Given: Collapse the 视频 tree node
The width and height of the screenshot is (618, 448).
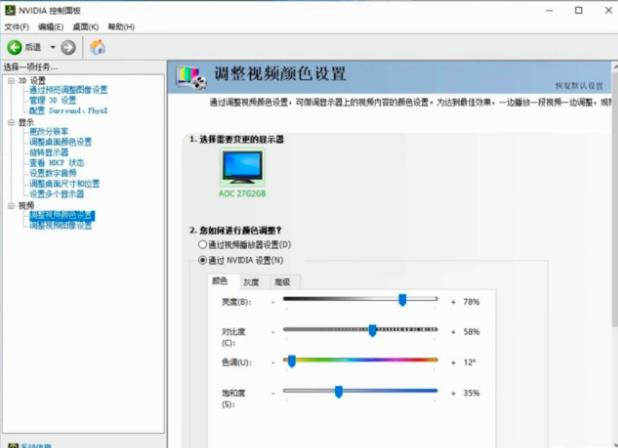Looking at the screenshot, I should pos(11,205).
